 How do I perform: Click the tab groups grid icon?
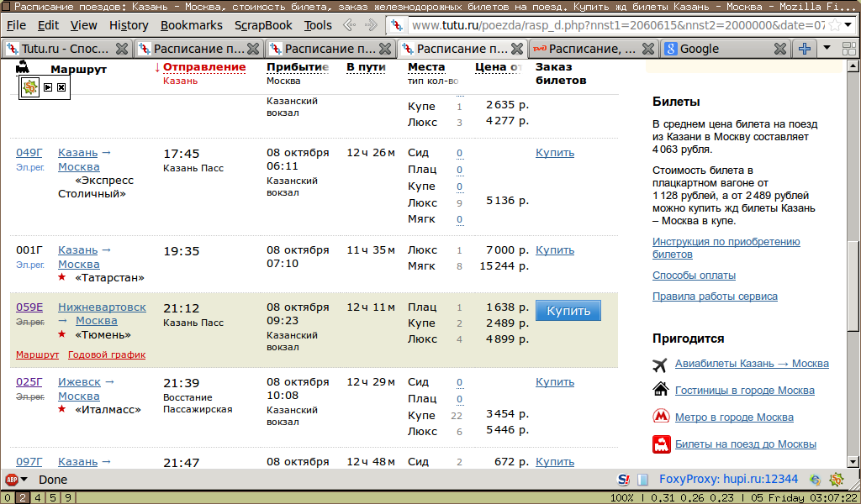click(849, 49)
